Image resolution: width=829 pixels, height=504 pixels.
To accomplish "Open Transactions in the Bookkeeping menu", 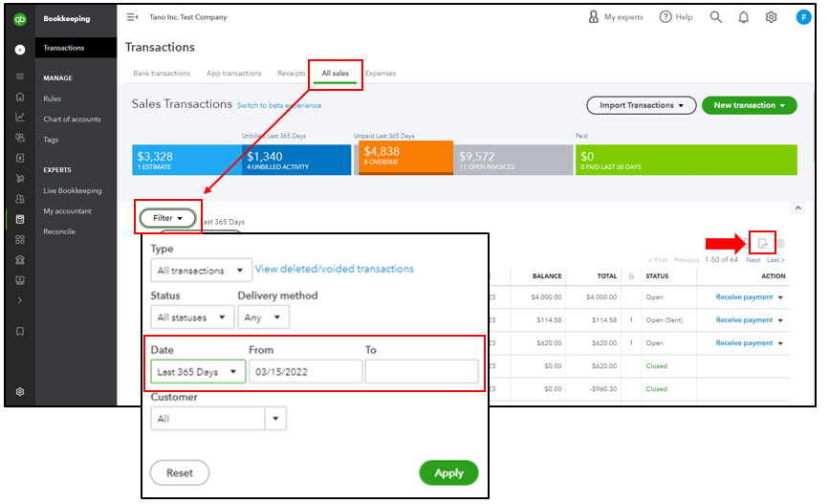I will tap(76, 48).
